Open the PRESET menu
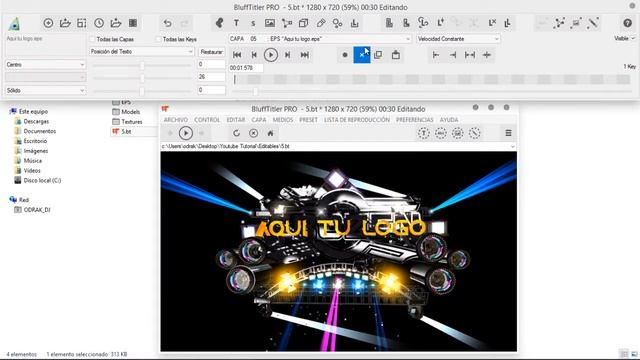 309,120
